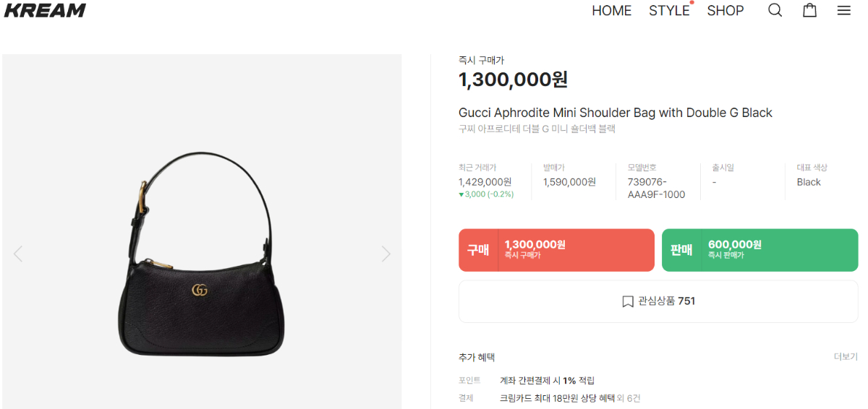Click the recent price 1,429,000원
The height and width of the screenshot is (409, 868).
[x=485, y=182]
